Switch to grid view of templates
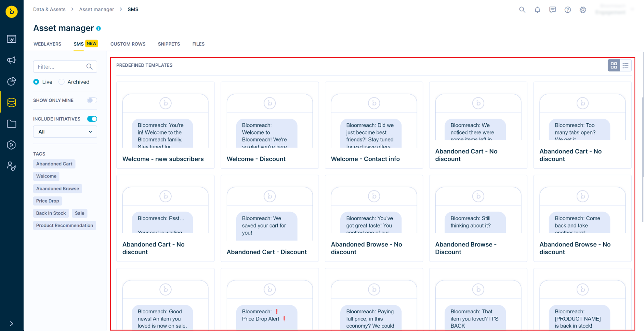 614,65
